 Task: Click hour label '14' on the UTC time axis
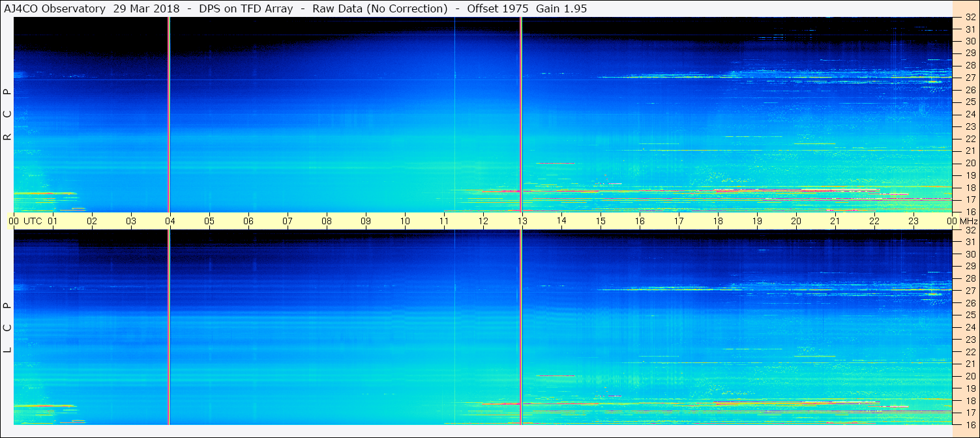pos(561,221)
